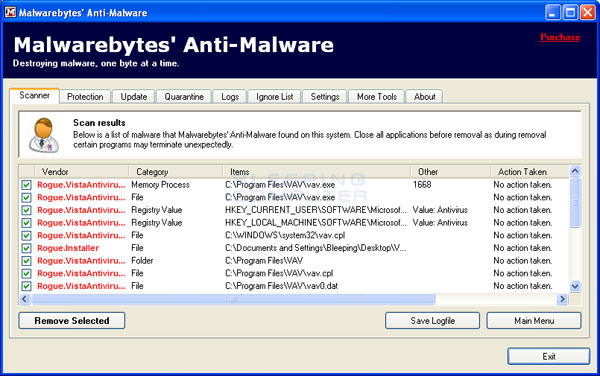Select the C:\WINDOWS\system32\vav.cpl item

click(x=285, y=235)
